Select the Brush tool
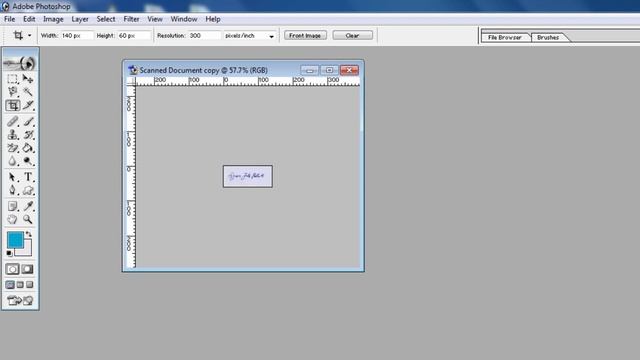Screen dimensions: 640x360 (28, 121)
